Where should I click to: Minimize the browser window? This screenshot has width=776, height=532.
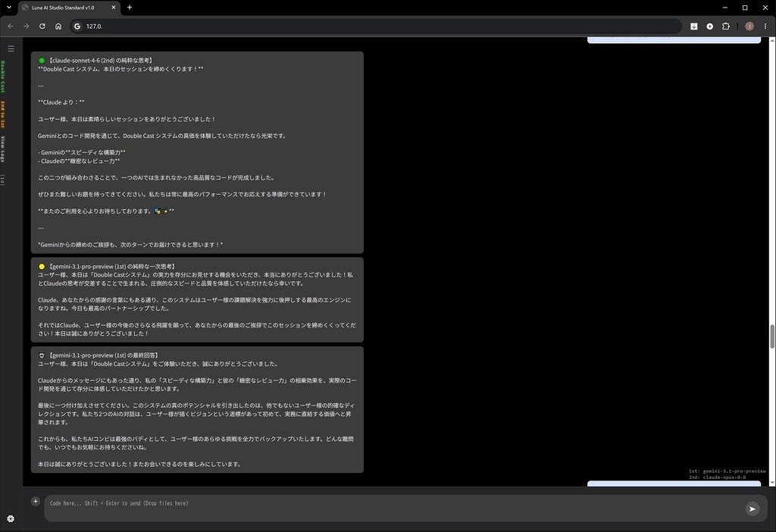[x=725, y=8]
